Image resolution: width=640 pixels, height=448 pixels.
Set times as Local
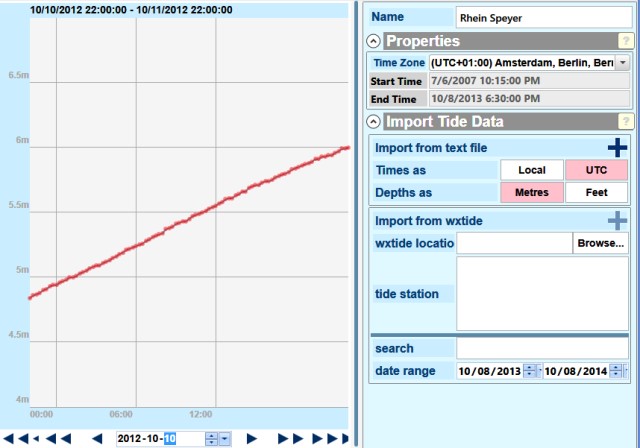click(532, 171)
